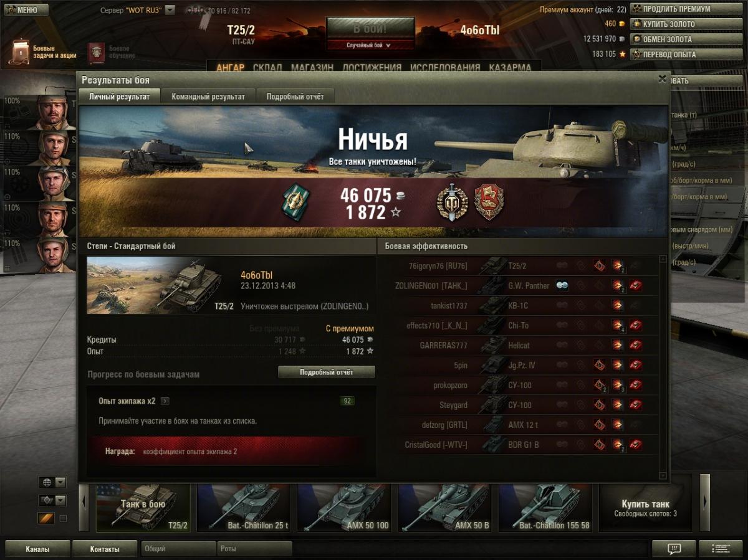Open the chat message icon in the bottom bar
Image resolution: width=748 pixels, height=560 pixels.
(x=674, y=549)
